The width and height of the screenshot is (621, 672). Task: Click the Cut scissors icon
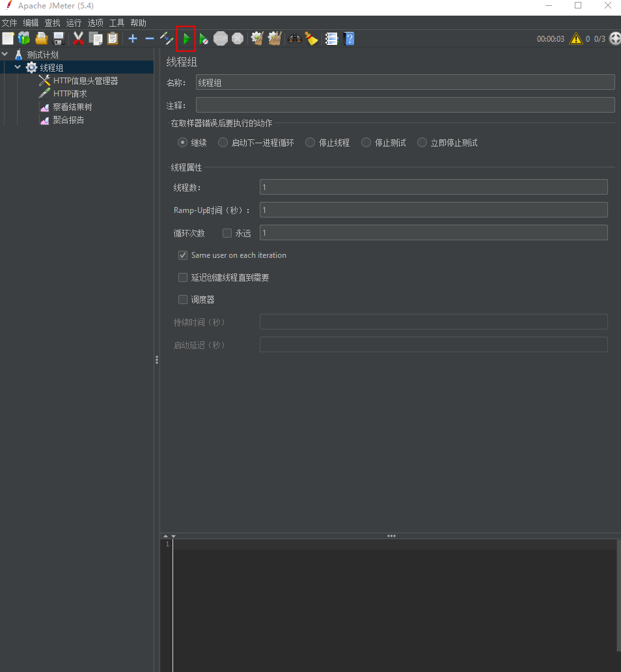coord(78,38)
